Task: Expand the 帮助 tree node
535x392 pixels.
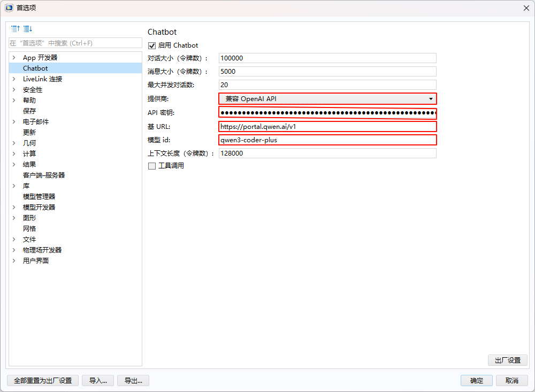Action: [14, 101]
